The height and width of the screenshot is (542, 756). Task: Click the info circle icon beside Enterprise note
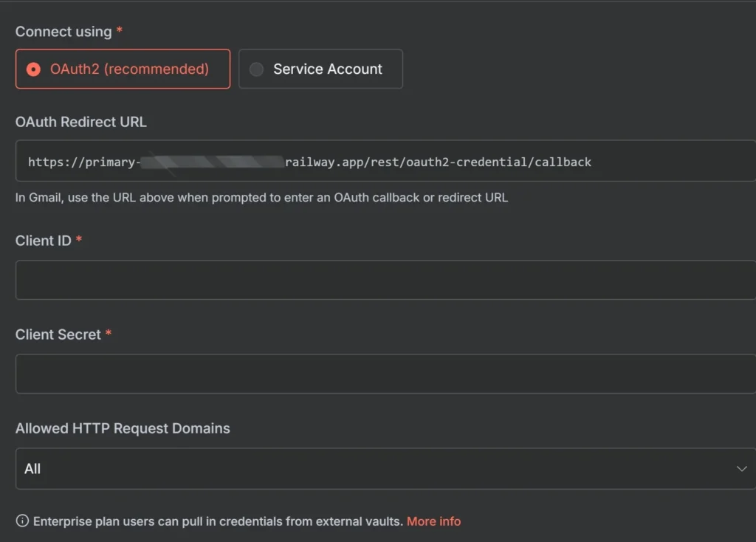pos(22,521)
